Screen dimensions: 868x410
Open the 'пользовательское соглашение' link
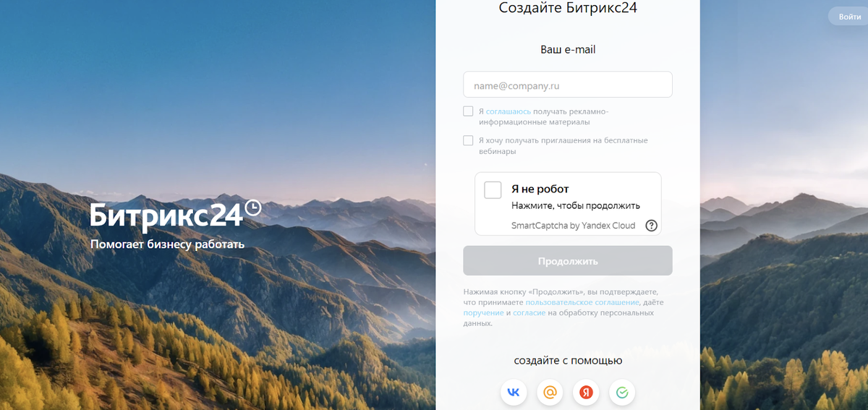582,302
